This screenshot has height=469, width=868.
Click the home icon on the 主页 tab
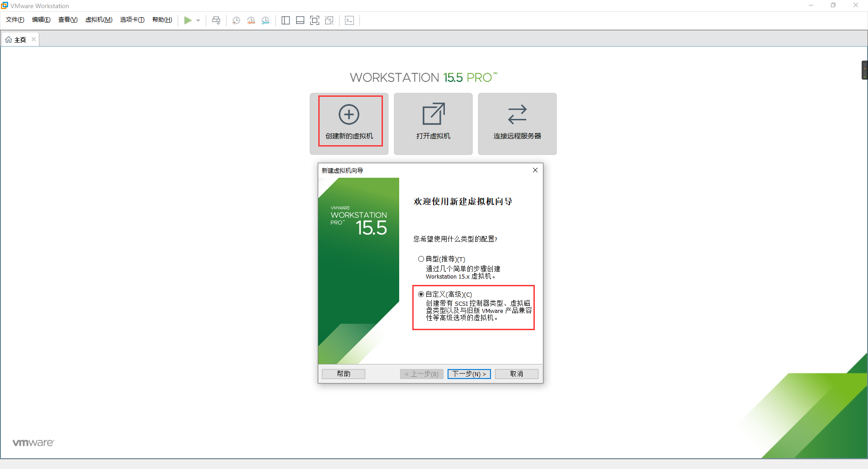point(9,40)
